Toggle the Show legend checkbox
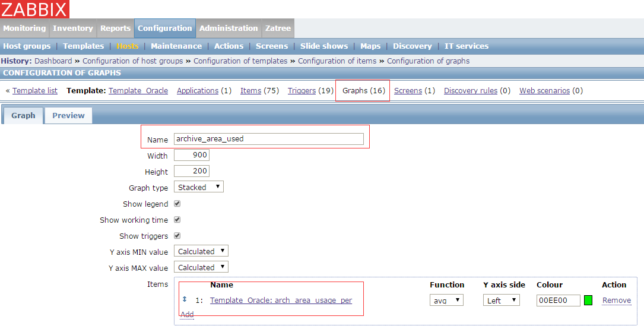The width and height of the screenshot is (644, 332). tap(177, 203)
